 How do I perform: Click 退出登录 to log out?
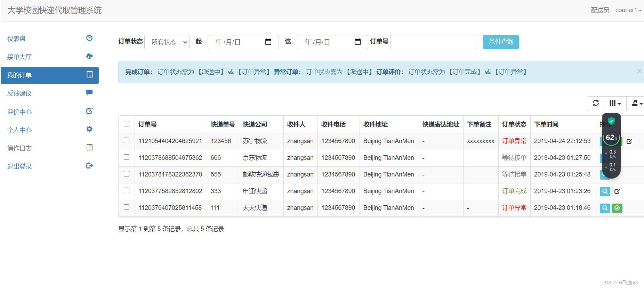point(50,166)
